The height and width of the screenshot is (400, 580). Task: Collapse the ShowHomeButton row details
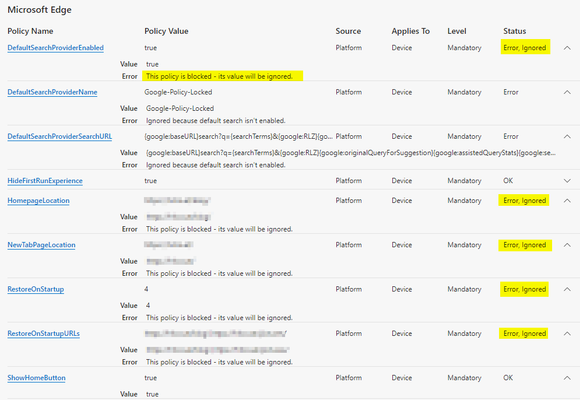tap(567, 378)
